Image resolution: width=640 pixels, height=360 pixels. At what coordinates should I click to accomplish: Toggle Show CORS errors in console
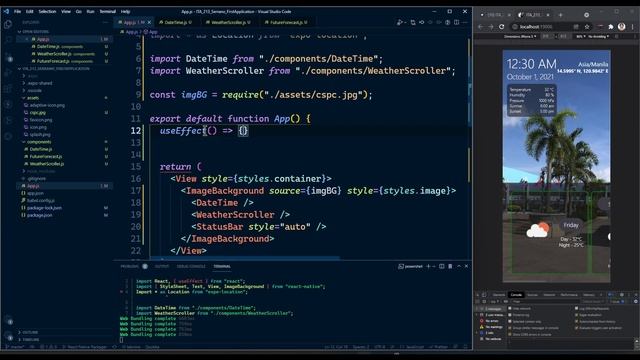(x=510, y=334)
